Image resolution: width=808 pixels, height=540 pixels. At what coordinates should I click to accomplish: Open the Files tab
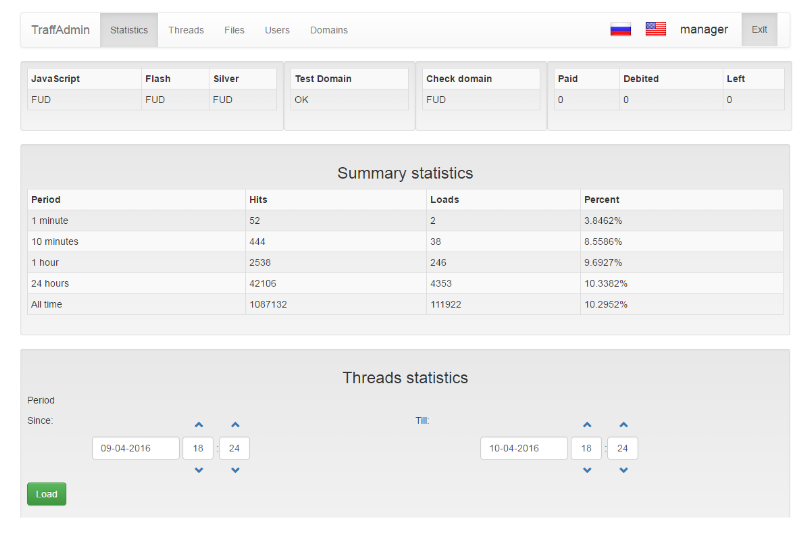[x=234, y=30]
